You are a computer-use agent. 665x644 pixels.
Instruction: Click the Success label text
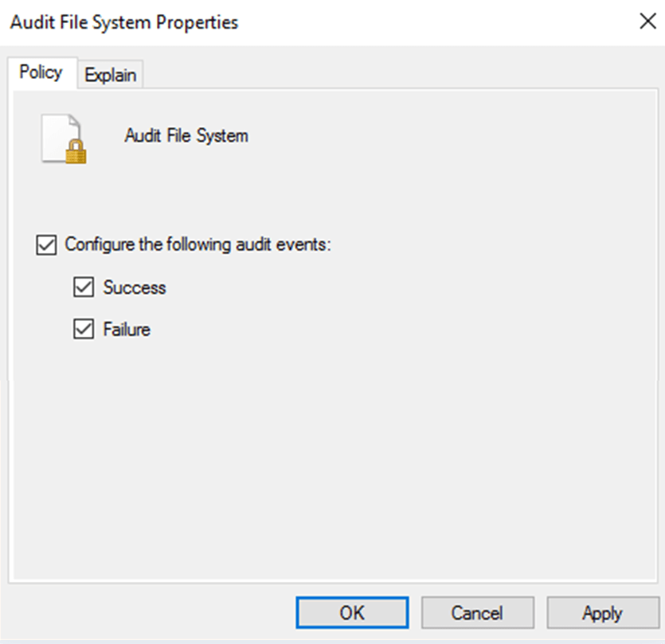click(x=135, y=287)
